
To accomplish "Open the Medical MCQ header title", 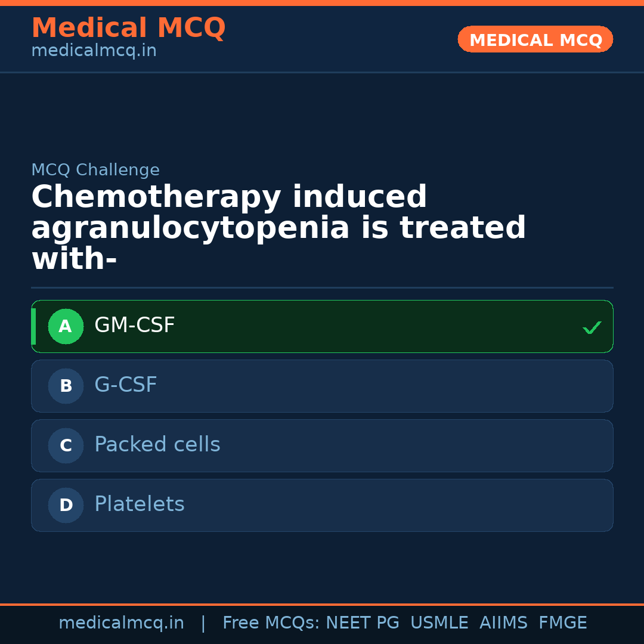I will coord(128,28).
